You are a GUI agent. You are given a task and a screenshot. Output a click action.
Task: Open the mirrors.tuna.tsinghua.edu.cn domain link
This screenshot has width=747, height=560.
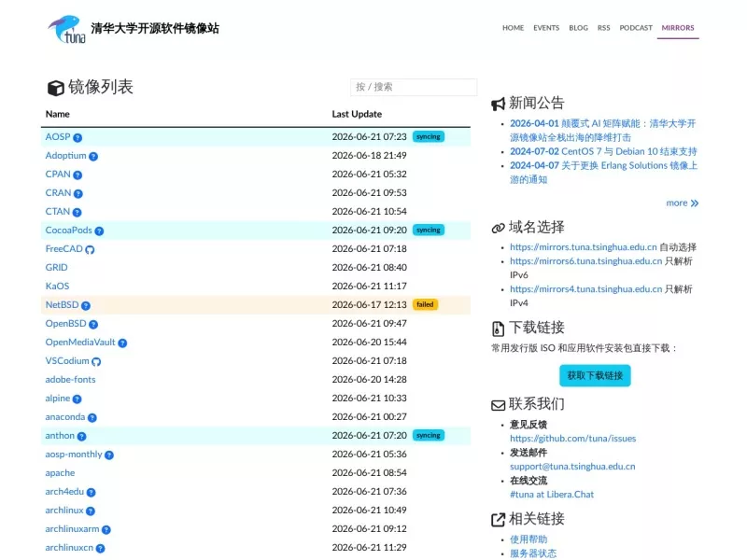583,247
